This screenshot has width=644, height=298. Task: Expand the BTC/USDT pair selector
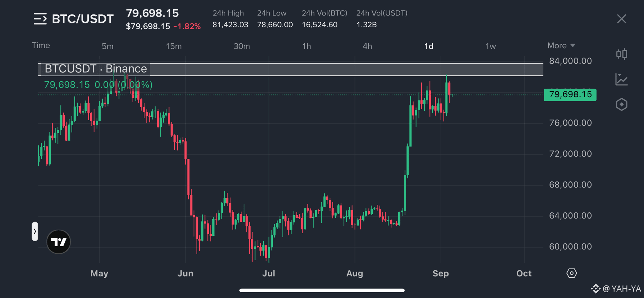click(x=83, y=19)
